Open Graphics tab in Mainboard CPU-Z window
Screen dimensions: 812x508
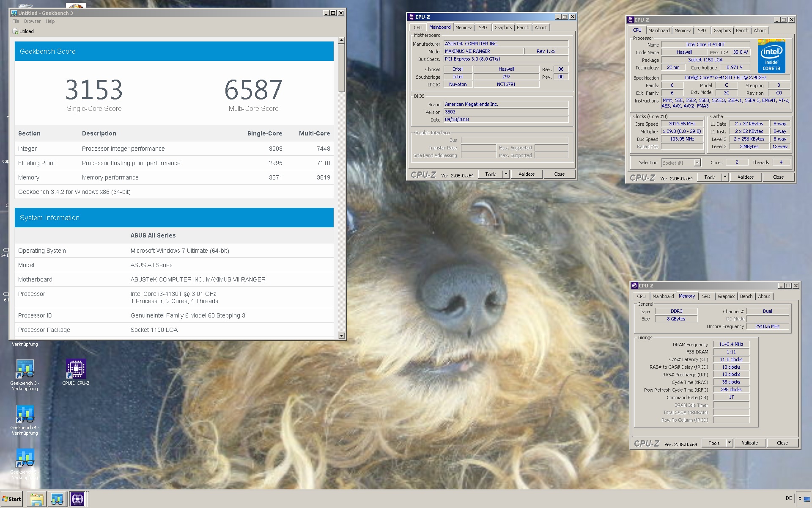(x=503, y=28)
